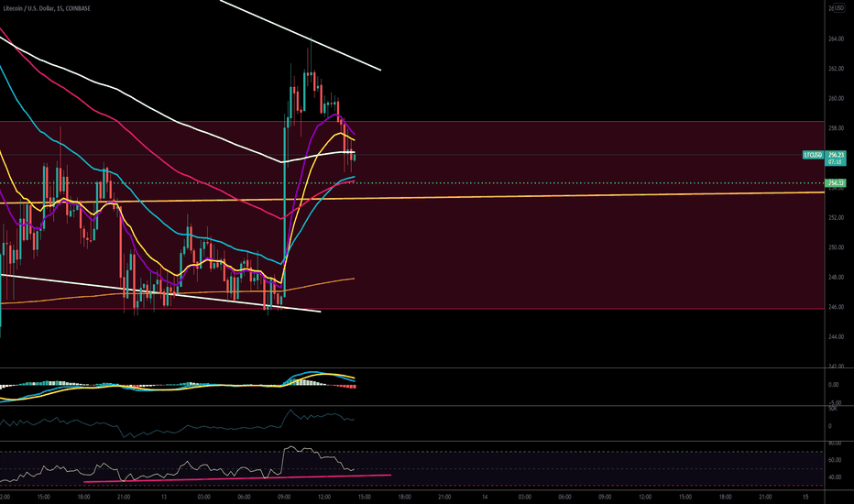
Task: Click the date label 15 on time axis
Action: [805, 497]
